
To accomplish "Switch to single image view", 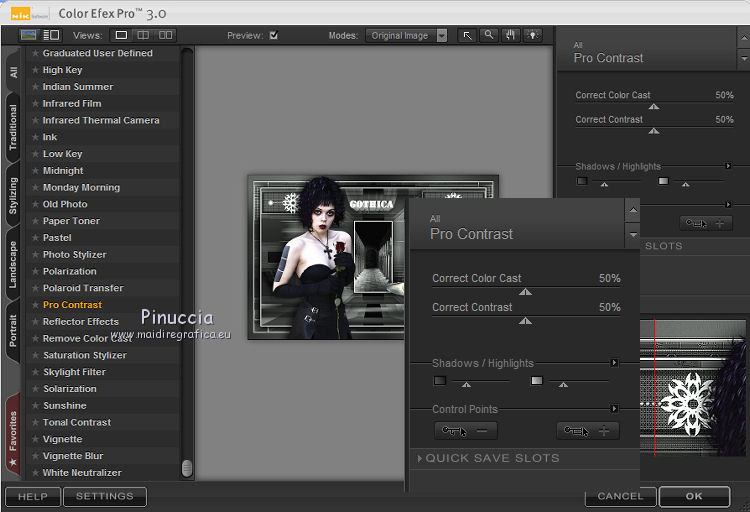I will [x=122, y=35].
